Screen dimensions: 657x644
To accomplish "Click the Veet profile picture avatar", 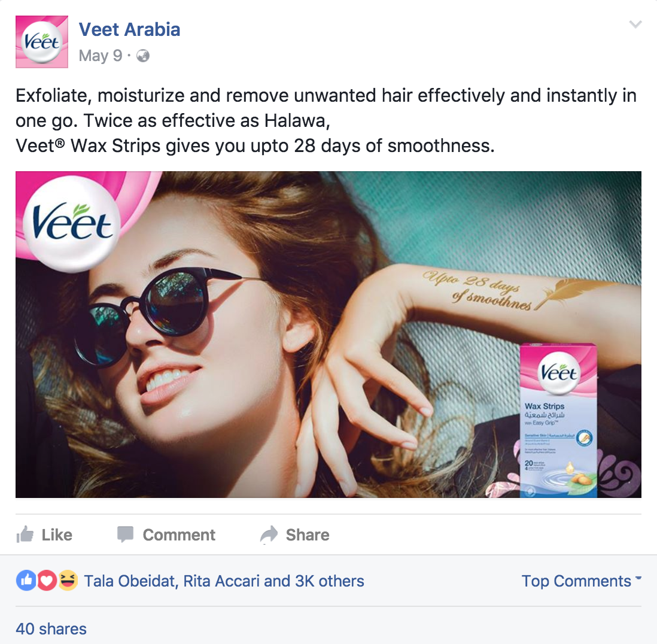I will coord(41,42).
